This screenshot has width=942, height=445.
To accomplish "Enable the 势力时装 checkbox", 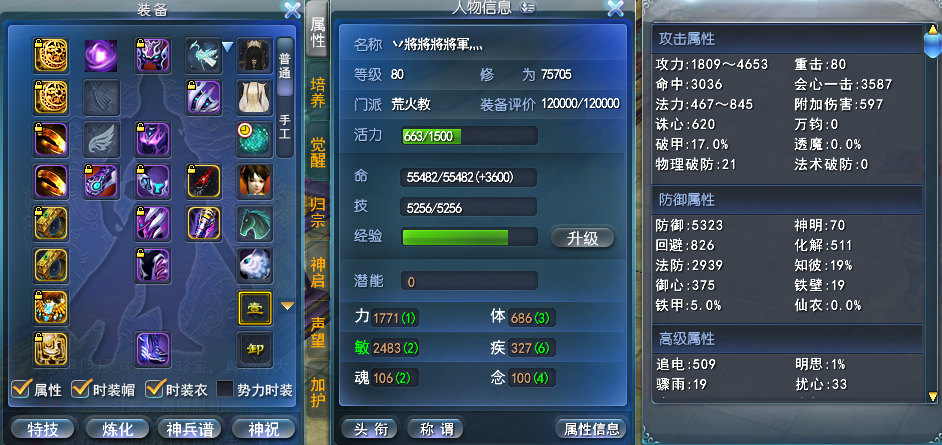I will click(x=225, y=389).
